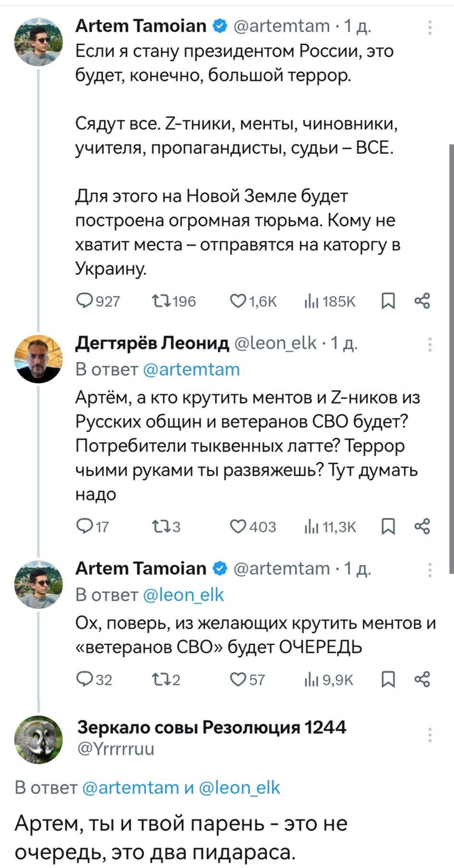
Task: Bookmark the first Artem Tamoian tweet
Action: pos(388,301)
